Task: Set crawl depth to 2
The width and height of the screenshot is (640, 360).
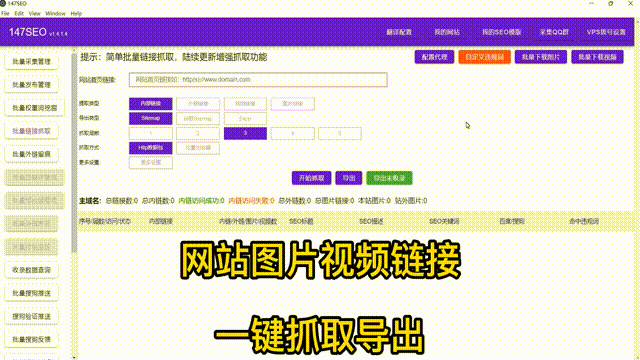Action: [x=198, y=133]
